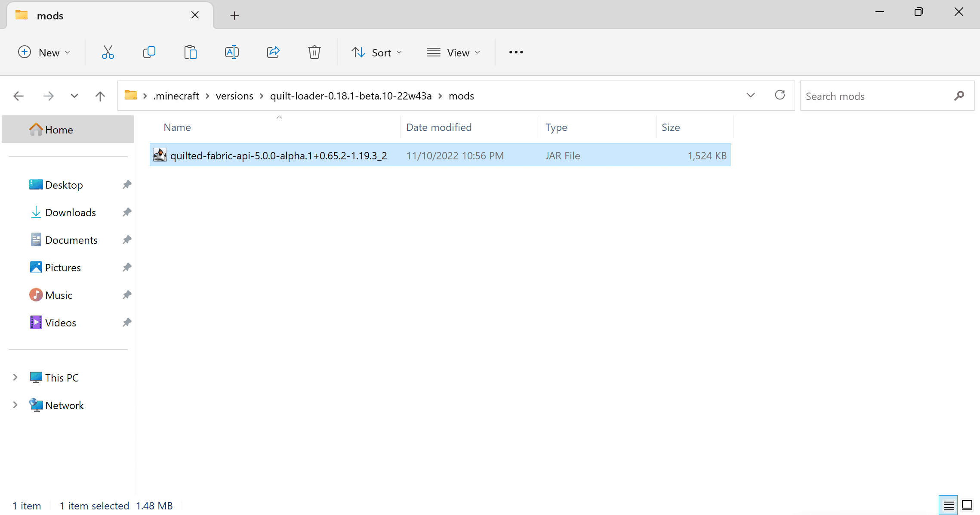The width and height of the screenshot is (980, 515).
Task: Open Downloads in the sidebar
Action: 71,212
